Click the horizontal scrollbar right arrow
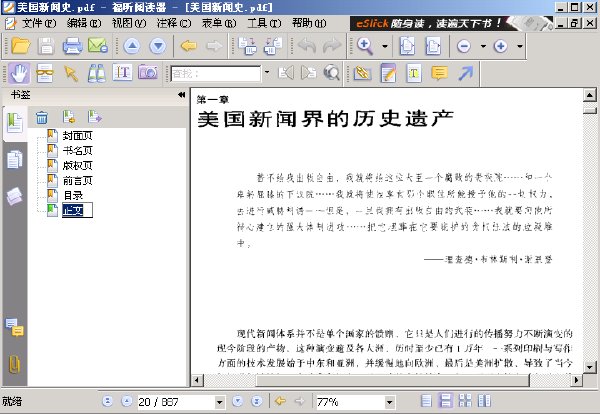Viewport: 600px width, 414px height. (576, 380)
